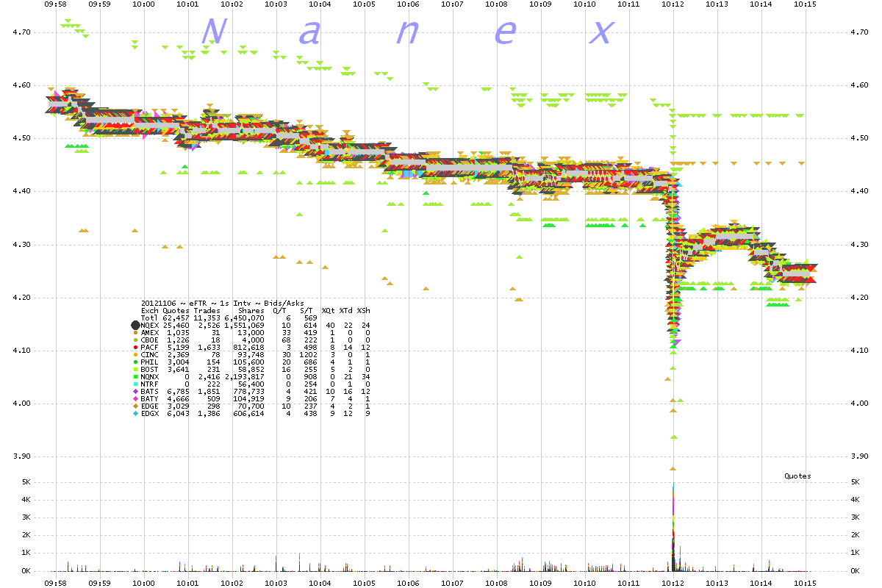Click the 'Shares' column header in legend
The image size is (882, 588).
click(251, 310)
